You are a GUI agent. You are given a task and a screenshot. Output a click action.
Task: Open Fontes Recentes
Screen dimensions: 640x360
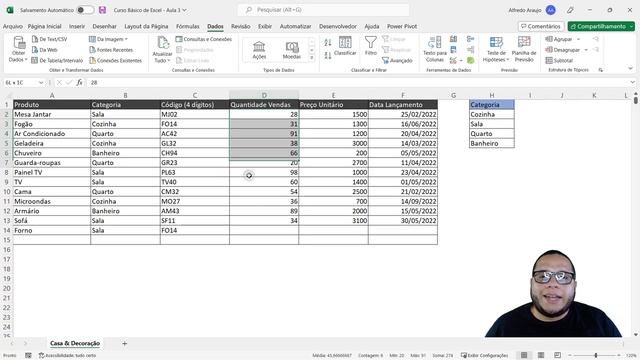tap(111, 50)
